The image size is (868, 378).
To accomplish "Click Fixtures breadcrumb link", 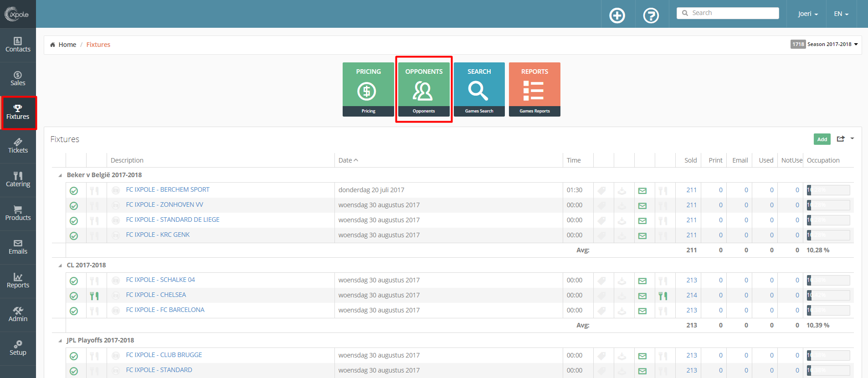I will 98,45.
